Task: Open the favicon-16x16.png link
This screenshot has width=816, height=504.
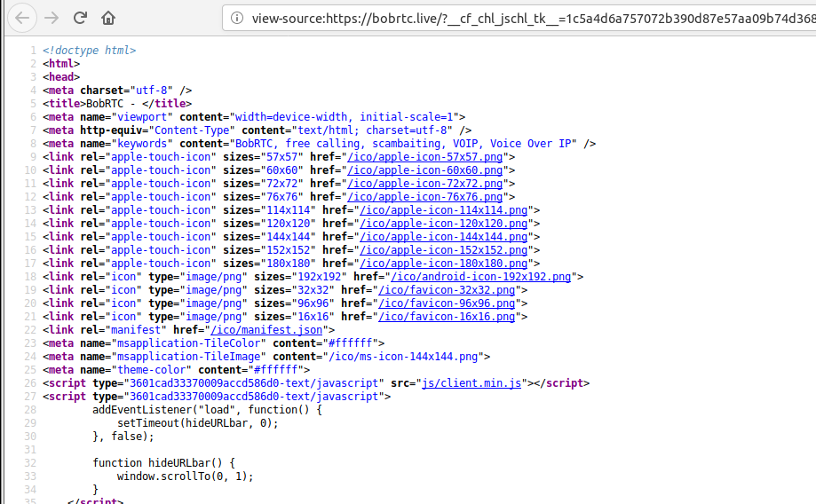Action: [447, 317]
